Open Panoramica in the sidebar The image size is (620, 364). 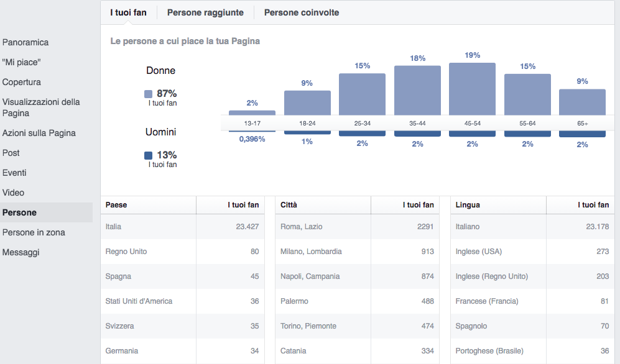point(25,42)
